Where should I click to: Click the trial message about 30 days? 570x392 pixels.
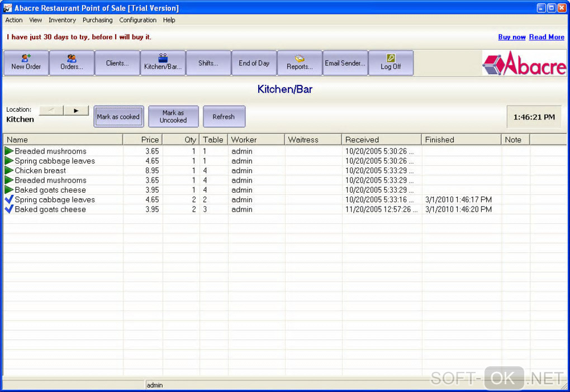(79, 37)
